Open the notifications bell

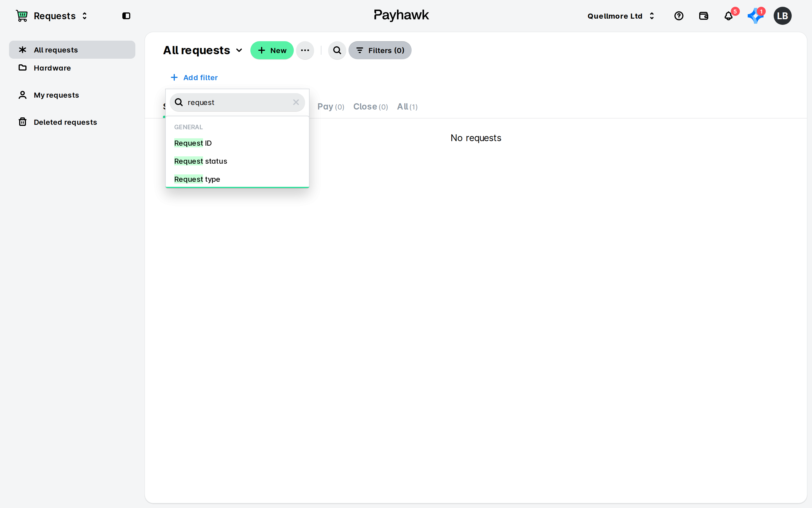pyautogui.click(x=728, y=16)
